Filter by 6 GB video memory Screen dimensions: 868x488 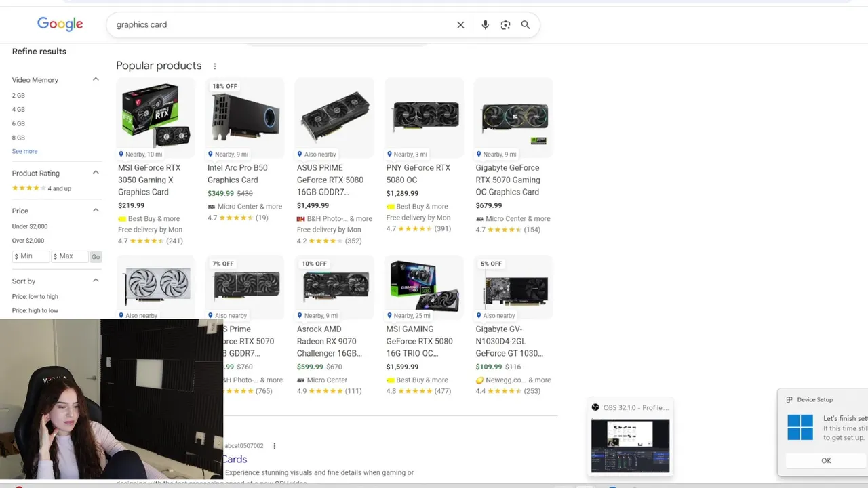pyautogui.click(x=18, y=124)
